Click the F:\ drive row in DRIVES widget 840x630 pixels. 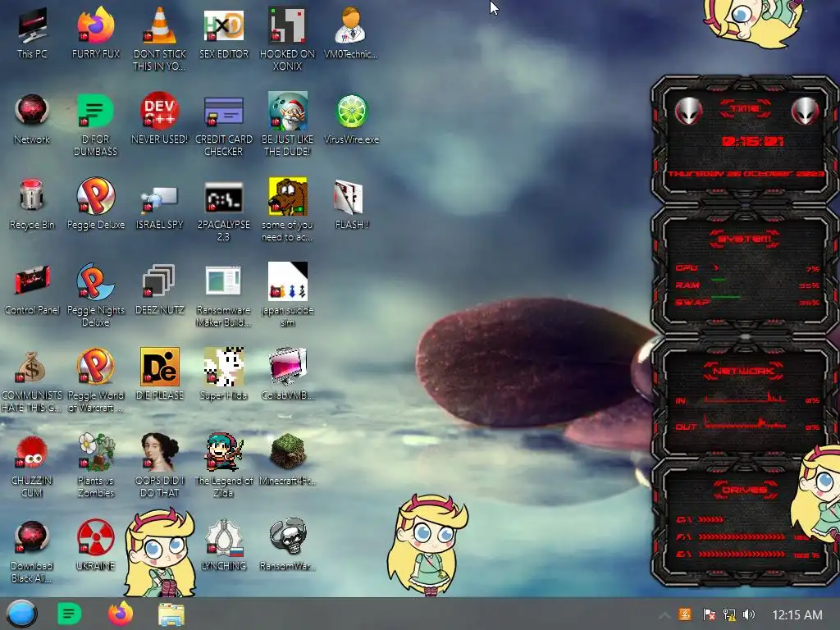748,536
